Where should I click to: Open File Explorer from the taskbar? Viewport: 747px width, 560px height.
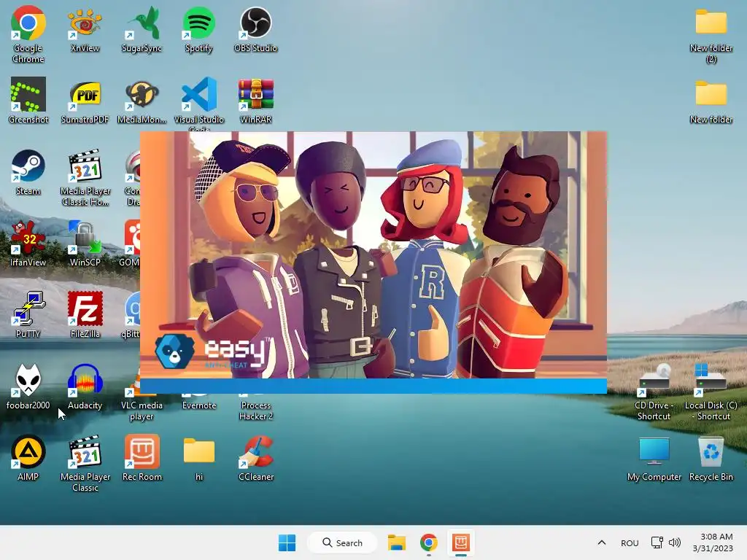click(x=396, y=542)
